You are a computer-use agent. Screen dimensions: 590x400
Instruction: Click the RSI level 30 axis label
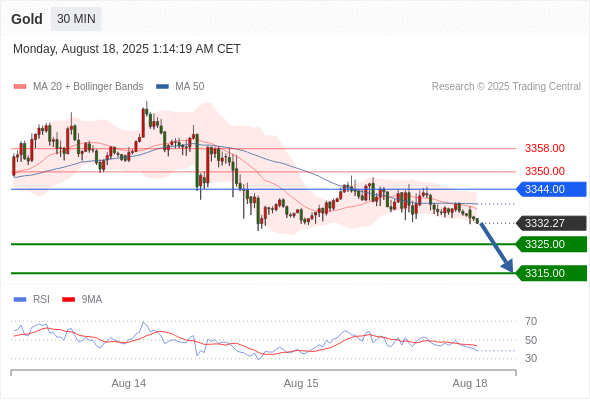531,358
